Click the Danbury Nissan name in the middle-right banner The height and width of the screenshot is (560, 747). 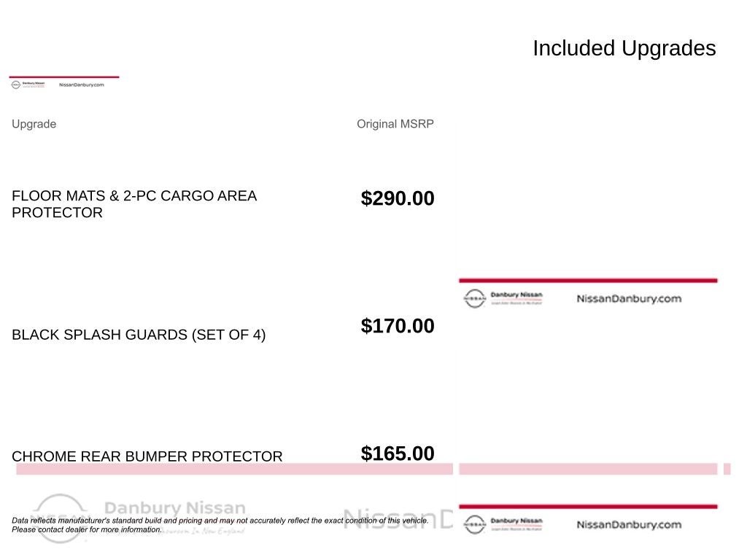click(516, 295)
